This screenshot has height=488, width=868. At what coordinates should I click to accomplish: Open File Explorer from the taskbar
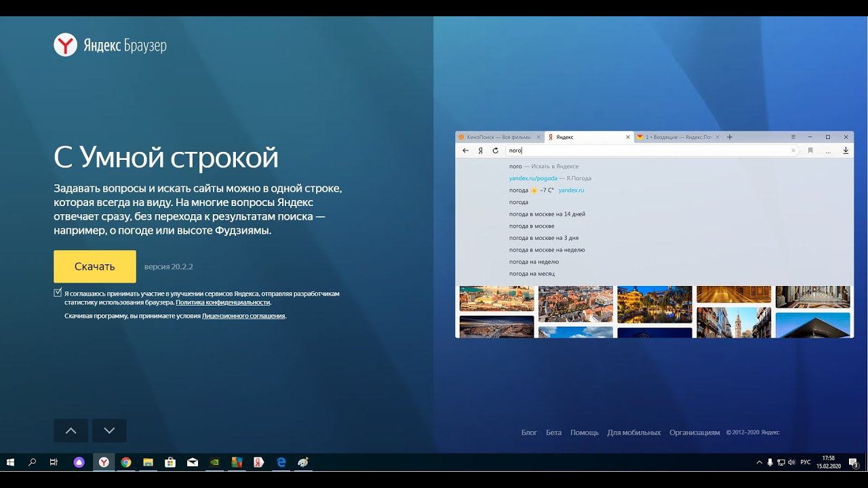pos(148,462)
